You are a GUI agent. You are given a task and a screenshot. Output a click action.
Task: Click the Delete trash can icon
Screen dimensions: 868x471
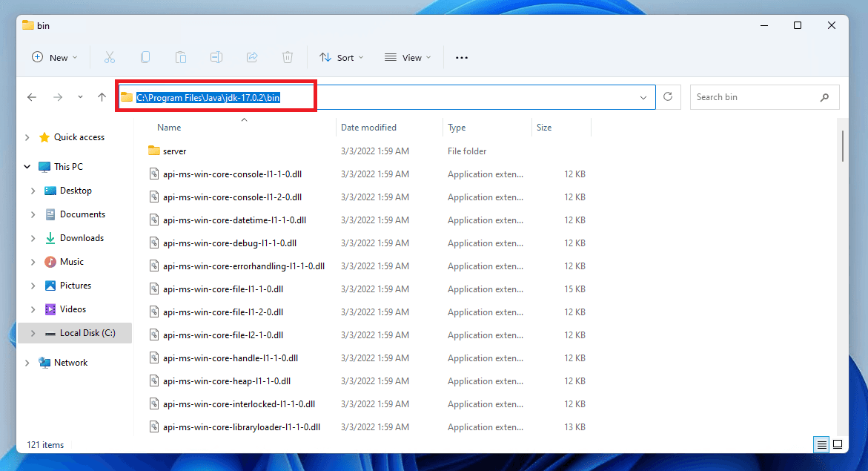pyautogui.click(x=288, y=57)
